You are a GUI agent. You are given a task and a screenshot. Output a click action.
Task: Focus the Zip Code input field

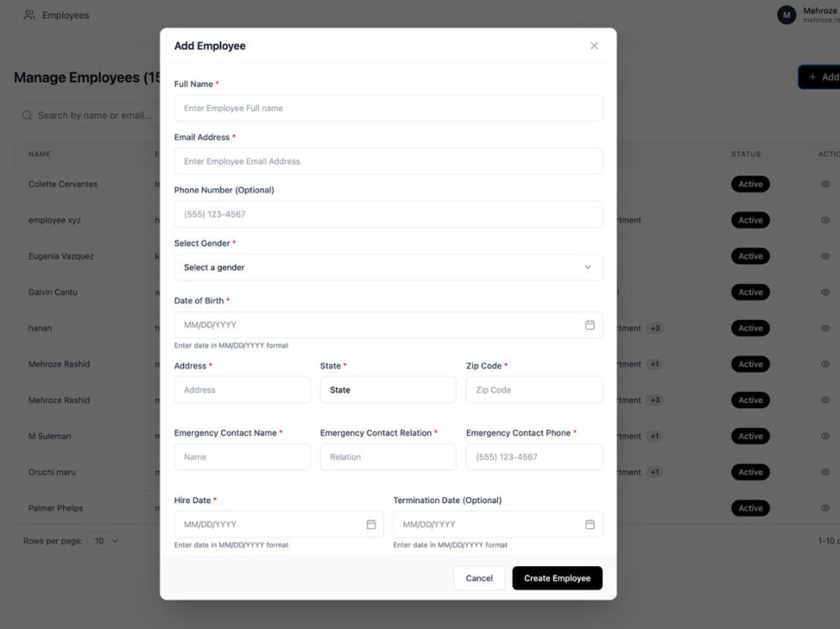tap(534, 390)
